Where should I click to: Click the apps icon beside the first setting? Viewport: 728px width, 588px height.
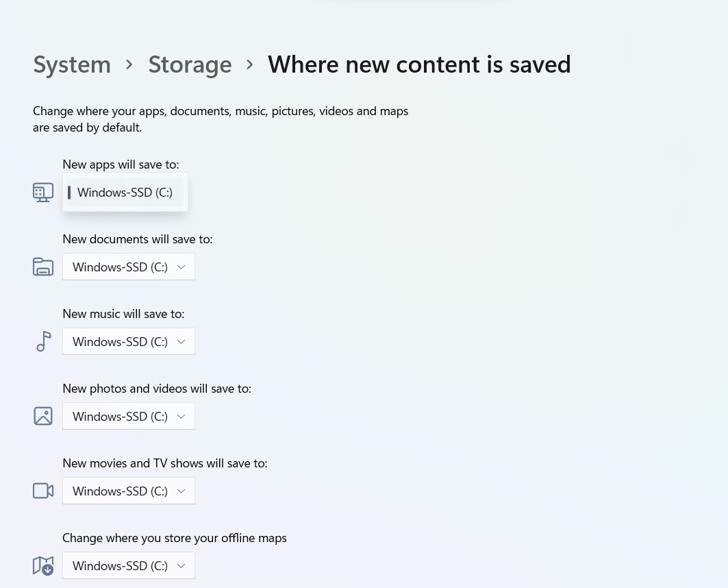(43, 192)
